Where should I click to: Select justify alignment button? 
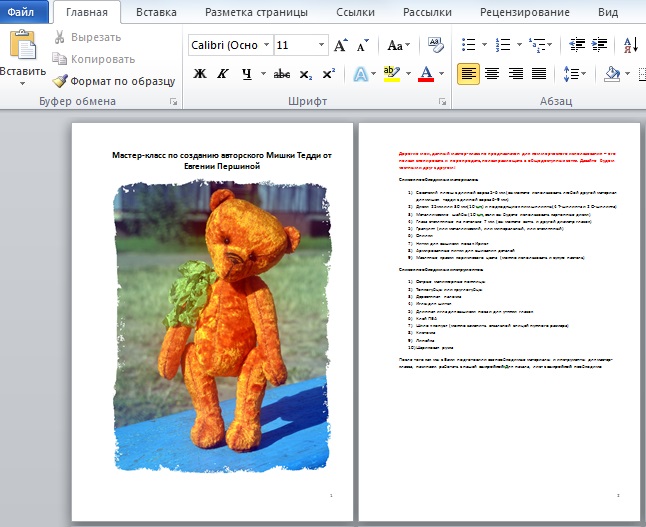[x=539, y=74]
